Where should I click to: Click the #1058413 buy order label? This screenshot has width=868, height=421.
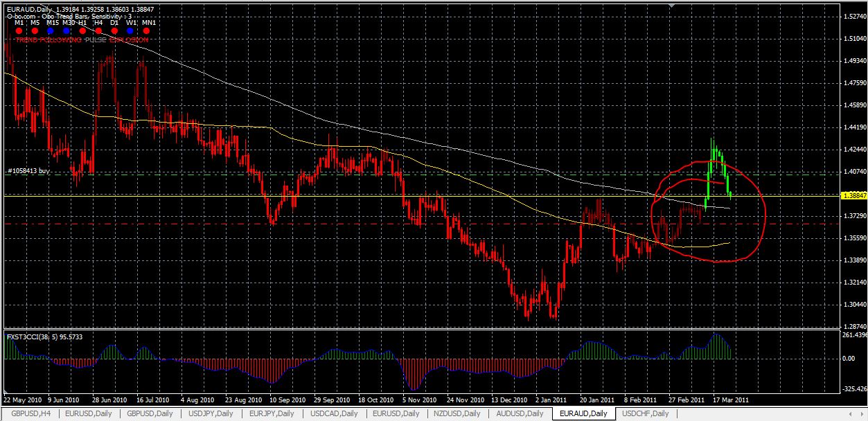click(29, 170)
